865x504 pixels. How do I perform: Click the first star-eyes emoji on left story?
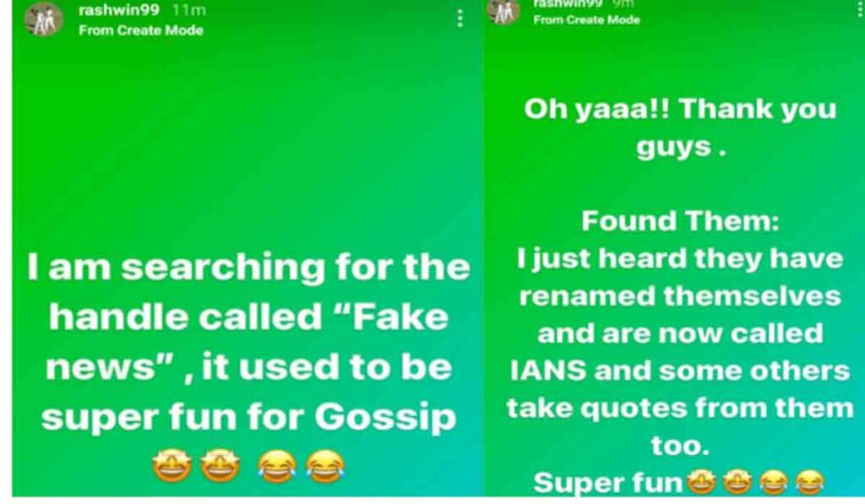coord(172,466)
